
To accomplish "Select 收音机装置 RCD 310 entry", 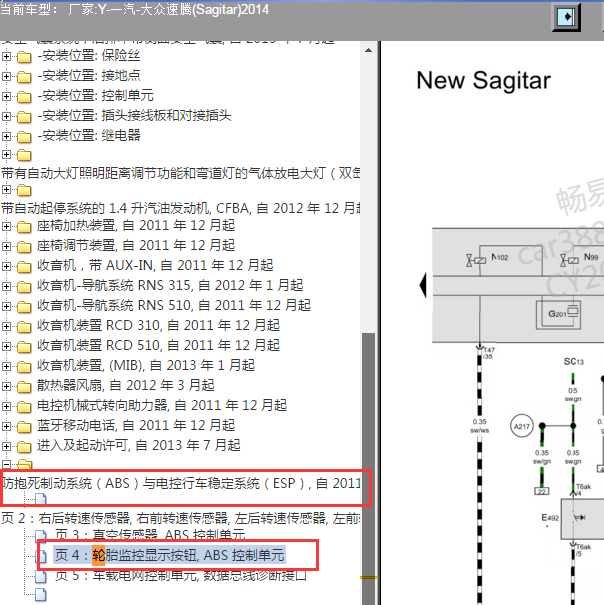I will tap(158, 326).
